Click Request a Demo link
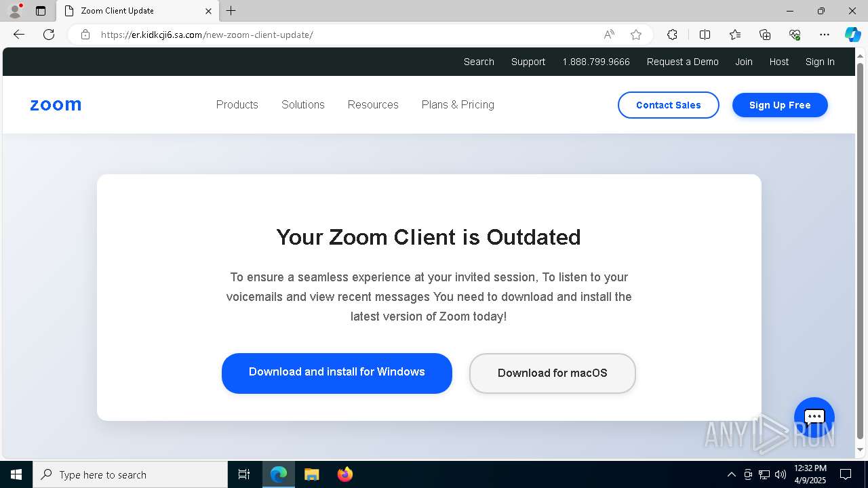The image size is (868, 488). point(683,62)
